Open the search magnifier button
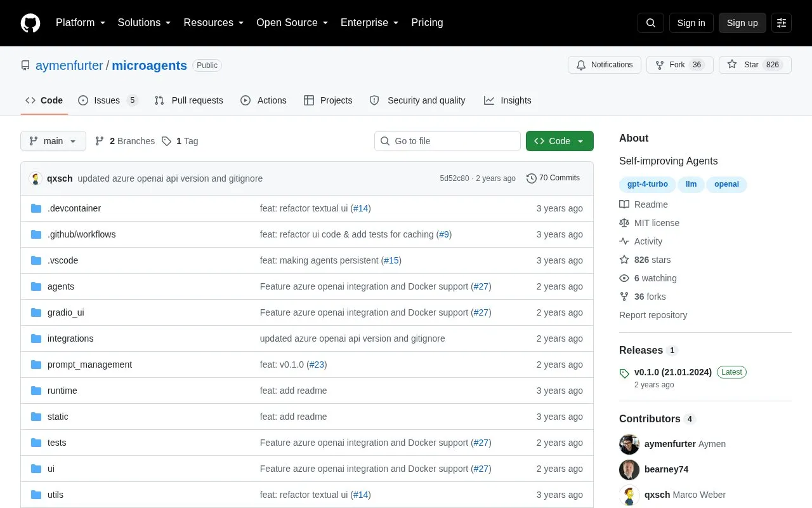 point(651,23)
